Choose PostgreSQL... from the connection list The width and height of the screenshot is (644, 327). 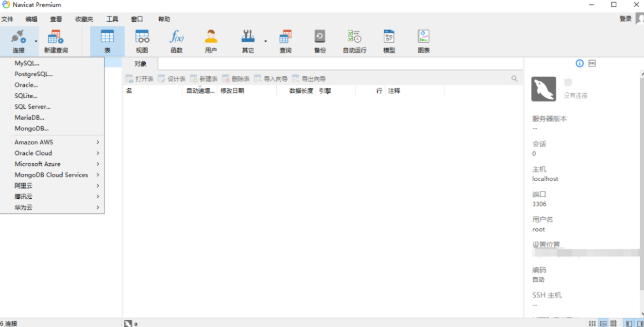(x=52, y=74)
